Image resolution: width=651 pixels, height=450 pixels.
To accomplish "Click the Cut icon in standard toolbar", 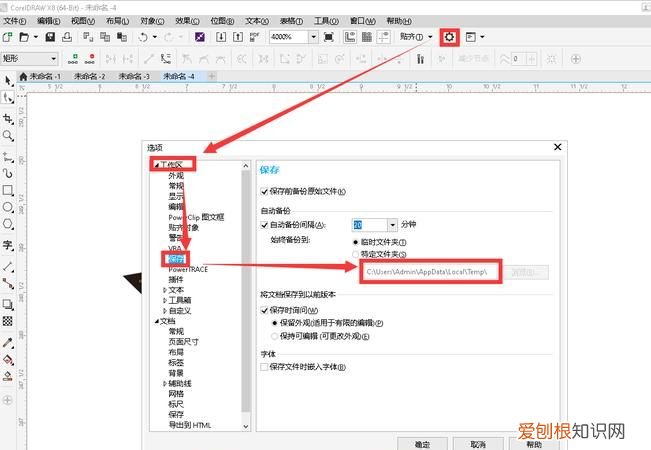I will click(x=88, y=37).
